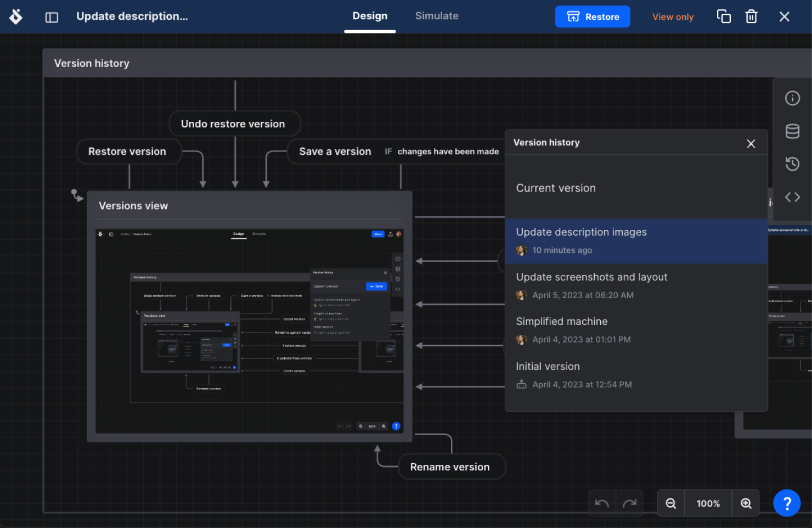Toggle the left sidebar panel icon
The width and height of the screenshot is (812, 528).
pos(52,17)
